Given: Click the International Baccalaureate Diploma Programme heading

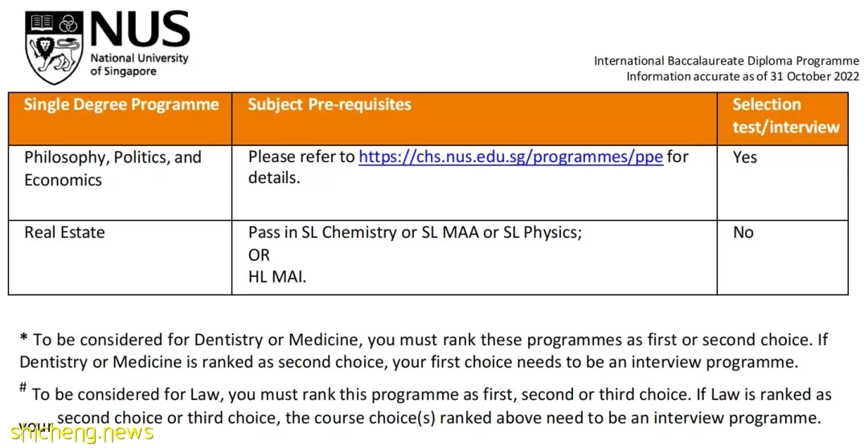Looking at the screenshot, I should (727, 61).
